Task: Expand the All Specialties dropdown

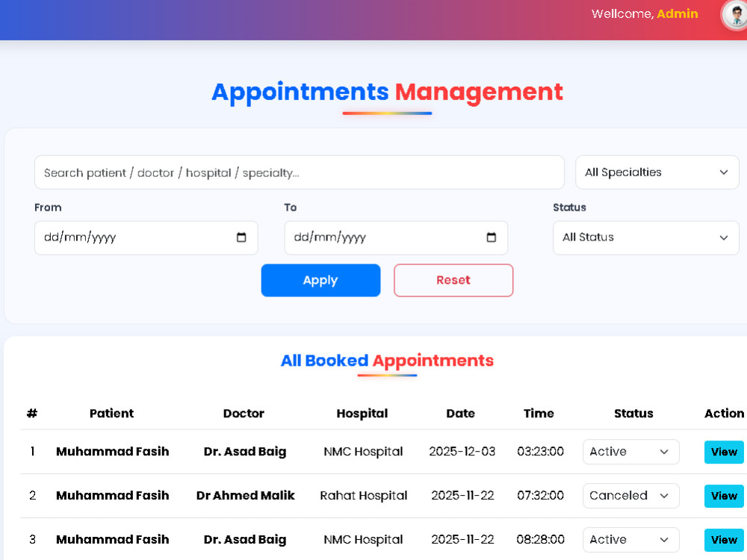Action: click(x=657, y=172)
